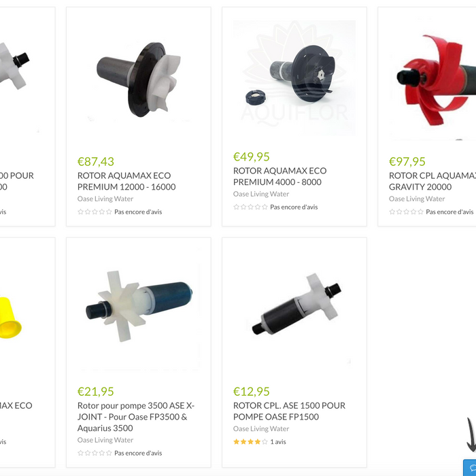
Task: Open the Rotor pour pompe 3500 ASE X-JOINT title
Action: click(x=136, y=417)
